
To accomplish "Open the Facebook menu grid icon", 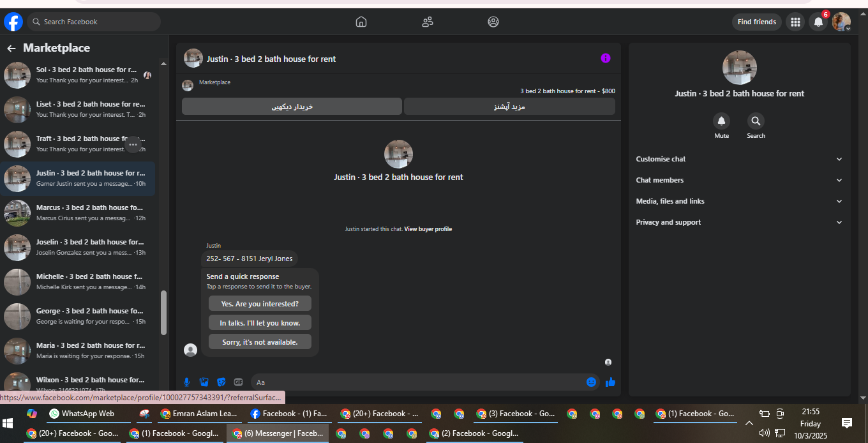I will (795, 22).
